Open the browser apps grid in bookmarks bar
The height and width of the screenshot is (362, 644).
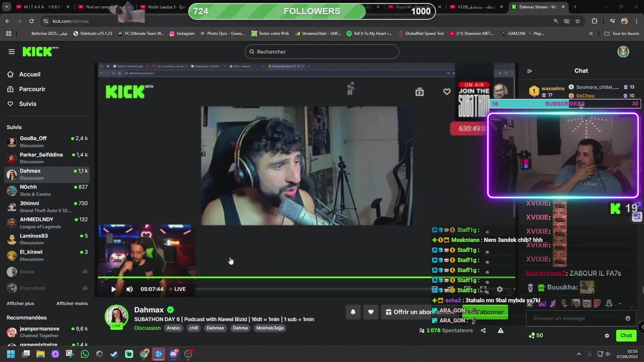tap(9, 33)
